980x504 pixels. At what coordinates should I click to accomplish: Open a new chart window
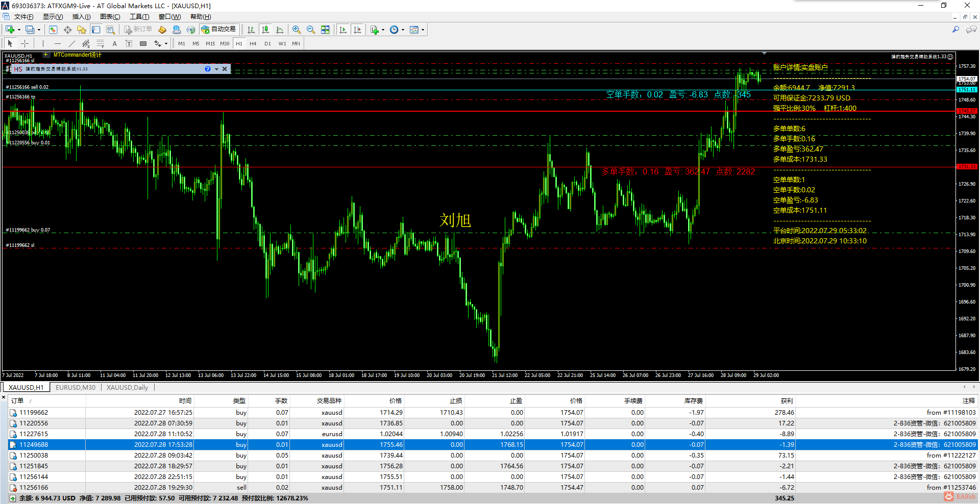tap(10, 30)
